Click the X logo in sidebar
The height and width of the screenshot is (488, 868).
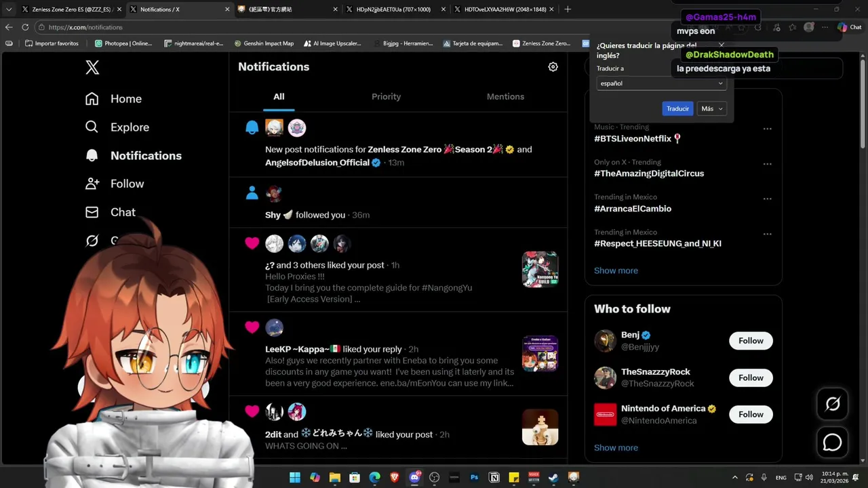[x=92, y=67]
